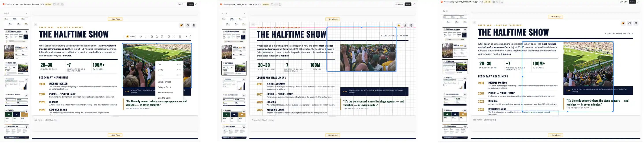Viewport: 644px width, 143px height.
Task: Click the third icon after Active in right window
Action: coord(502,2)
